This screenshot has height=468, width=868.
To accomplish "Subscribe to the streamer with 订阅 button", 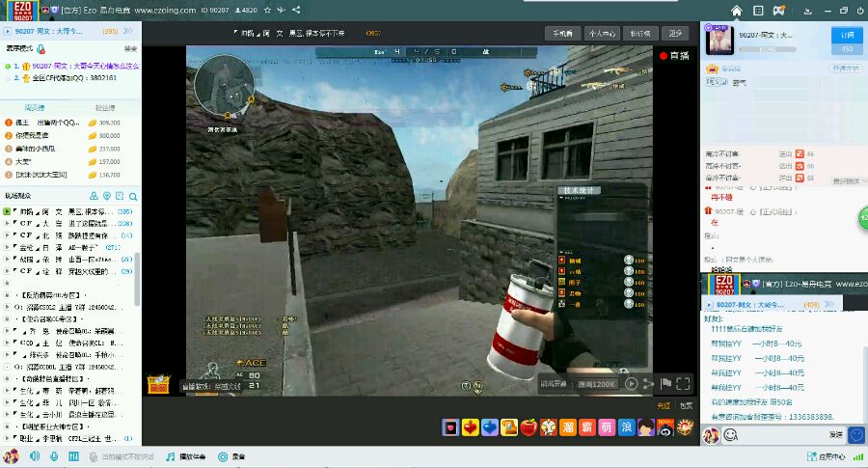I will click(x=847, y=35).
